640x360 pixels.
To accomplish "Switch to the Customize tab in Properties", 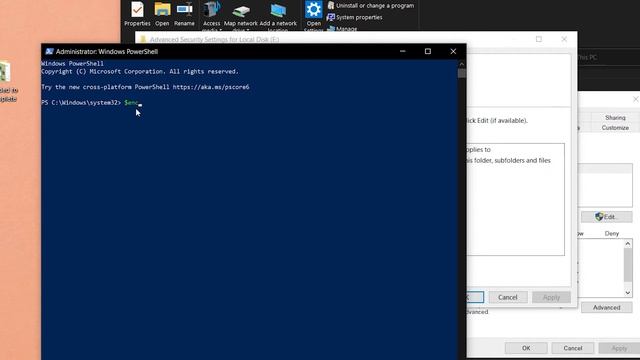I will click(615, 128).
